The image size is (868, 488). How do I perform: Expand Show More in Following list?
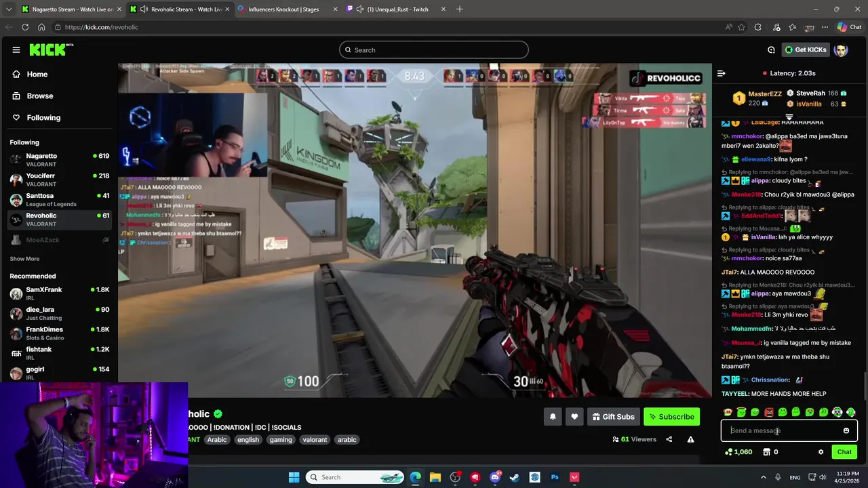tap(24, 259)
